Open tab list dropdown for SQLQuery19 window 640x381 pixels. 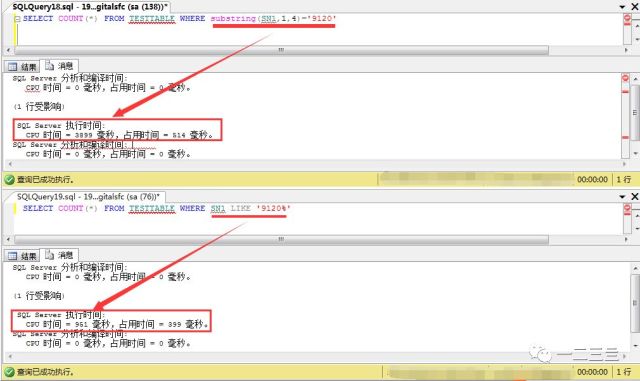[x=622, y=196]
